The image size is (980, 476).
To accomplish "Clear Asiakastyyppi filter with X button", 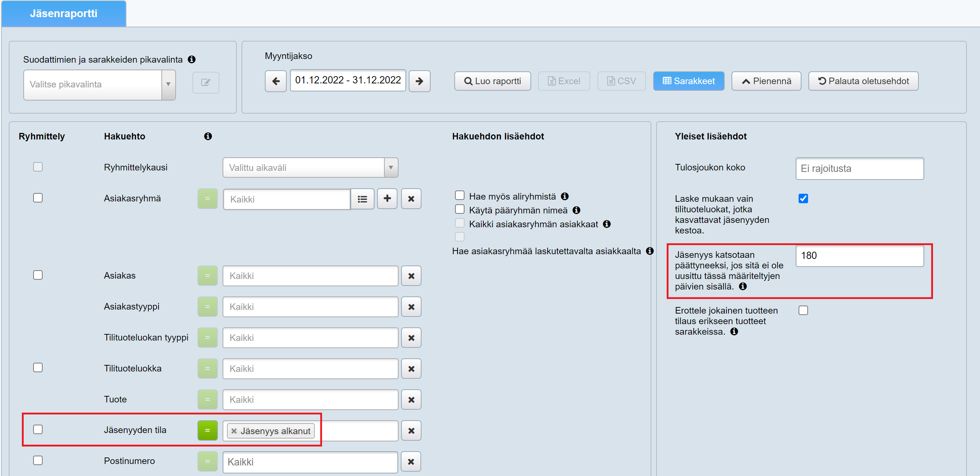I will tap(411, 307).
